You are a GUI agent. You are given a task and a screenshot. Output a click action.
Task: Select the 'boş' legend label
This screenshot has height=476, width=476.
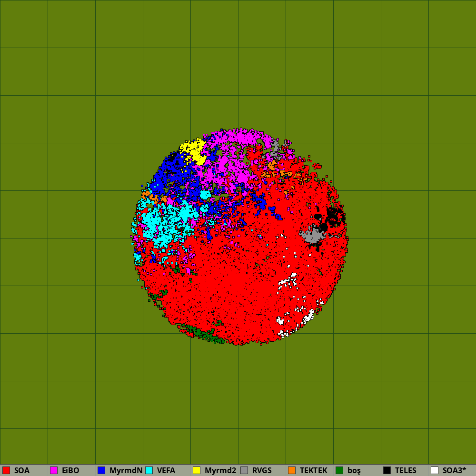click(354, 471)
